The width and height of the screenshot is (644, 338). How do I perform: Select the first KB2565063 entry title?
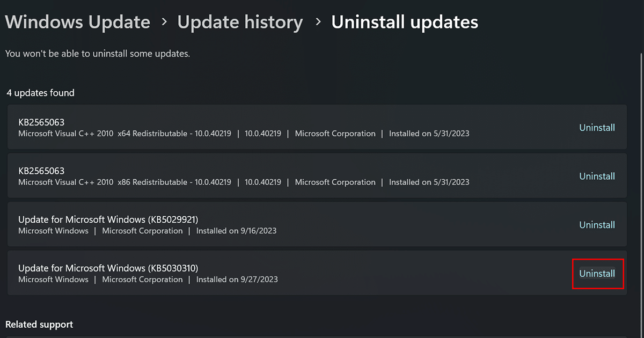41,122
